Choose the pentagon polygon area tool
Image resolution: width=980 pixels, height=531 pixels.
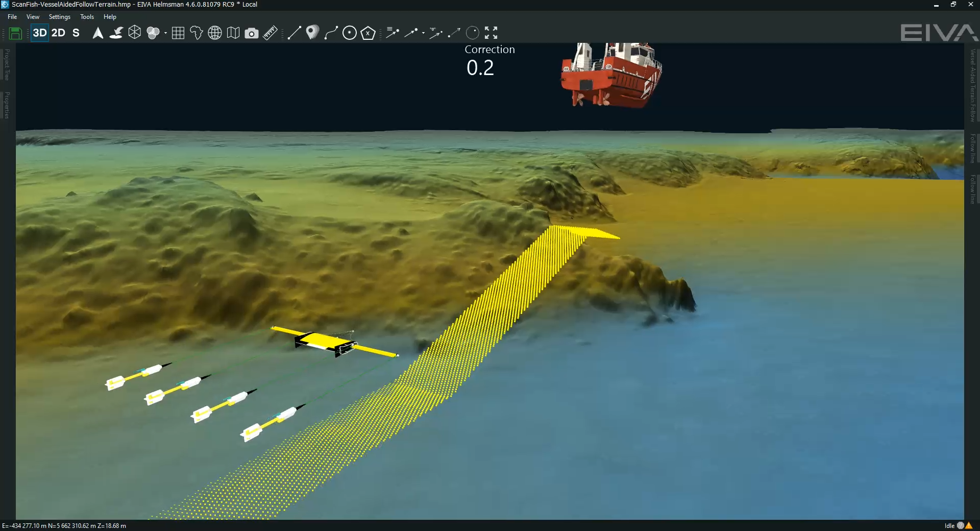[x=368, y=34]
